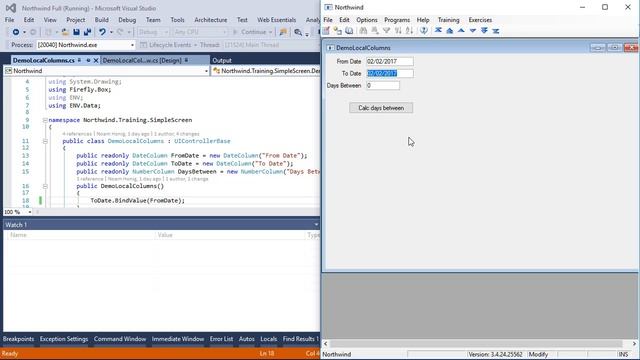This screenshot has height=360, width=640.
Task: Click the find-next icon after the binoculars
Action: coord(374,31)
